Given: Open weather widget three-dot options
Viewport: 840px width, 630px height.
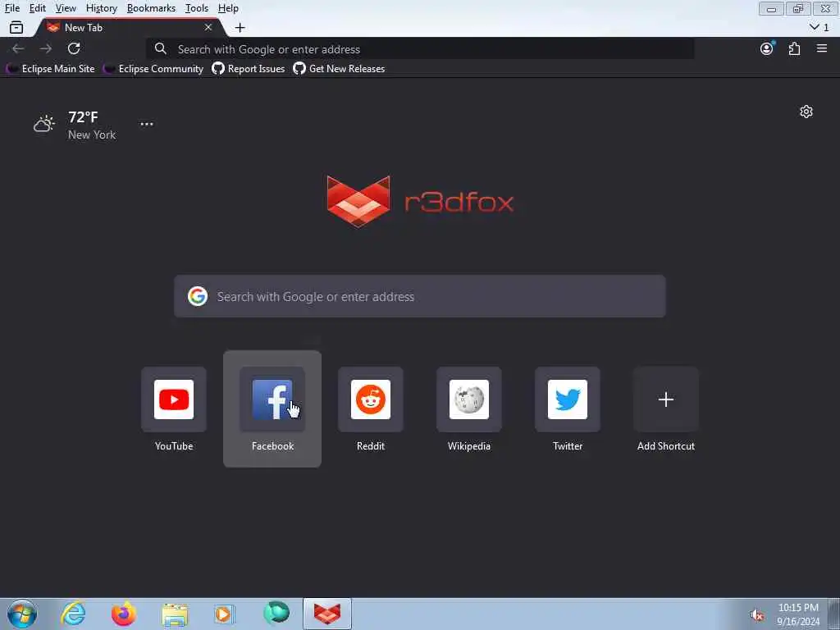Looking at the screenshot, I should pos(147,125).
